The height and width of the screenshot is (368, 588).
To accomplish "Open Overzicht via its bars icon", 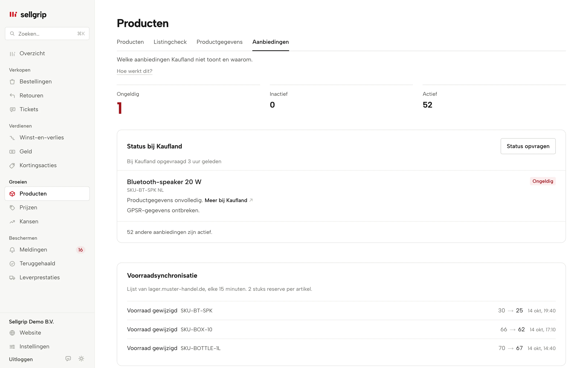I will [x=12, y=54].
